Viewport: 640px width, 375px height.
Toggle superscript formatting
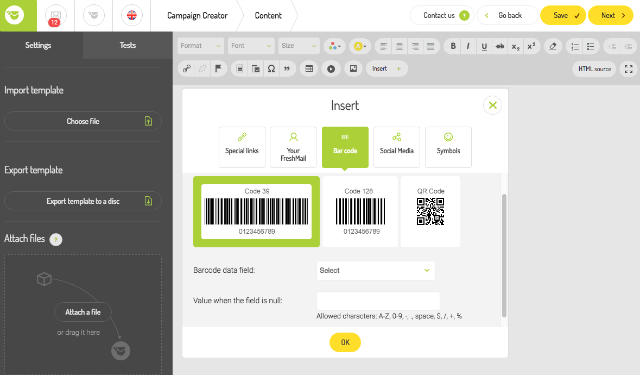coord(531,47)
